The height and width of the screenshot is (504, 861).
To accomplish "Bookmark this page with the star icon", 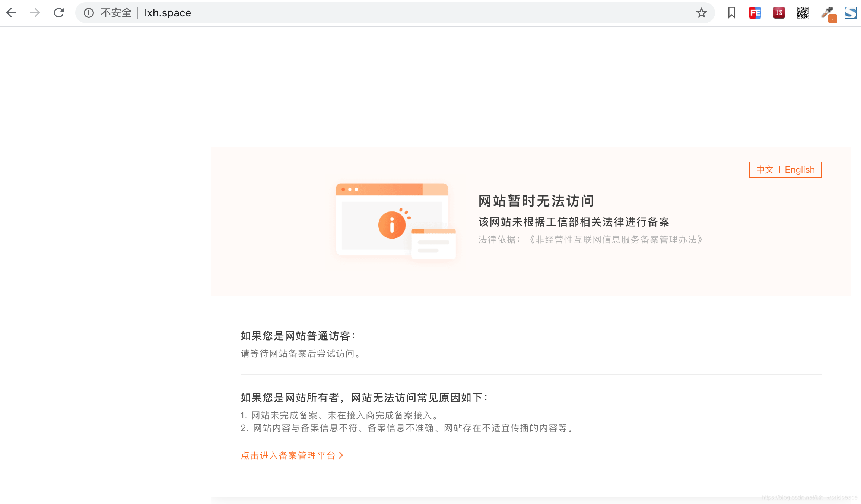I will [701, 13].
